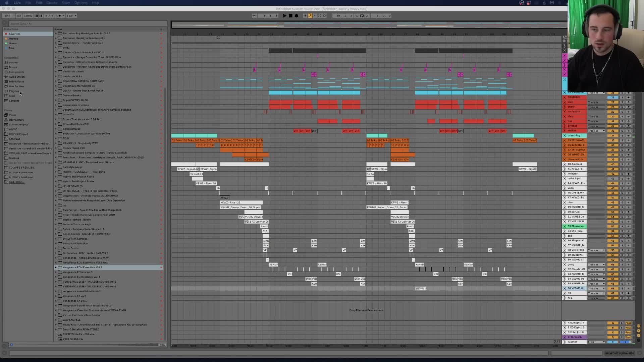Choose the Orange collection color

tap(13, 39)
